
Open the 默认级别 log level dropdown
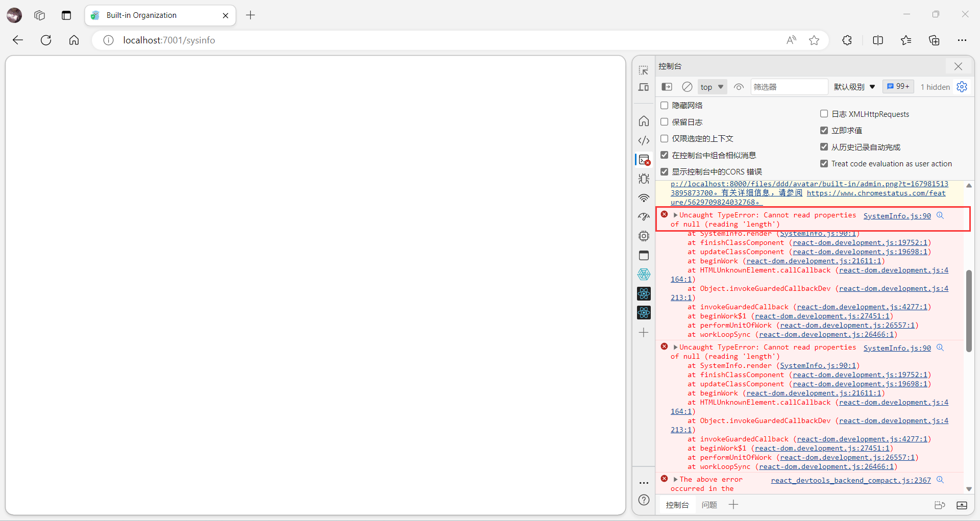coord(853,87)
